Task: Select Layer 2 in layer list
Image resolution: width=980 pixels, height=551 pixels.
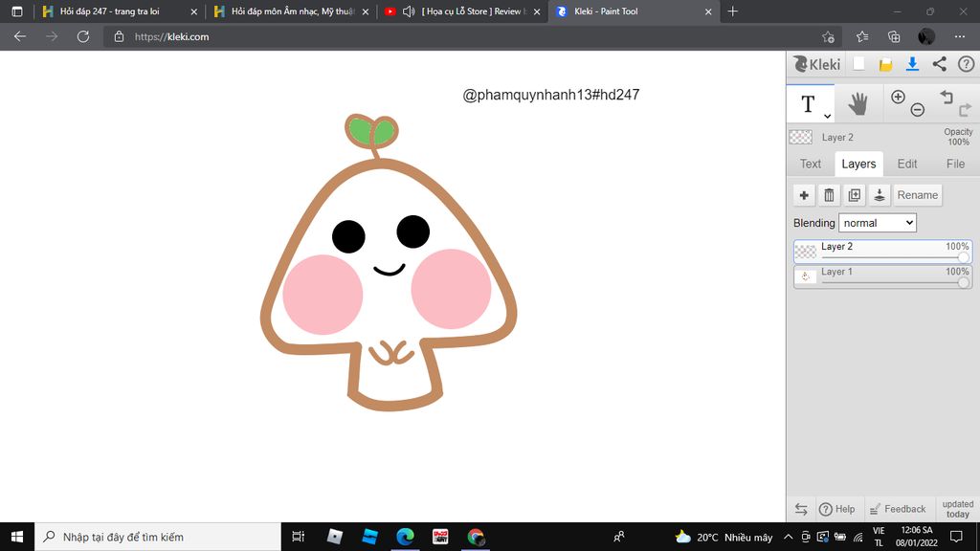Action: 882,252
